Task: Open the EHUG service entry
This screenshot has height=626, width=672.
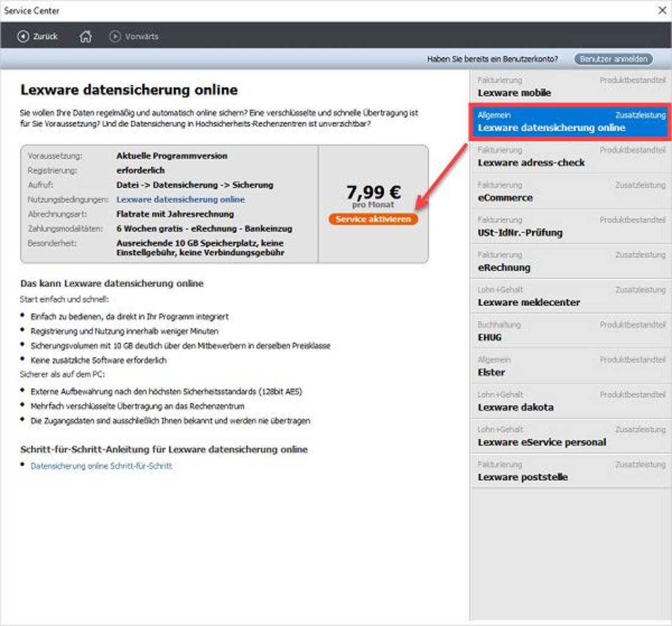Action: [571, 331]
